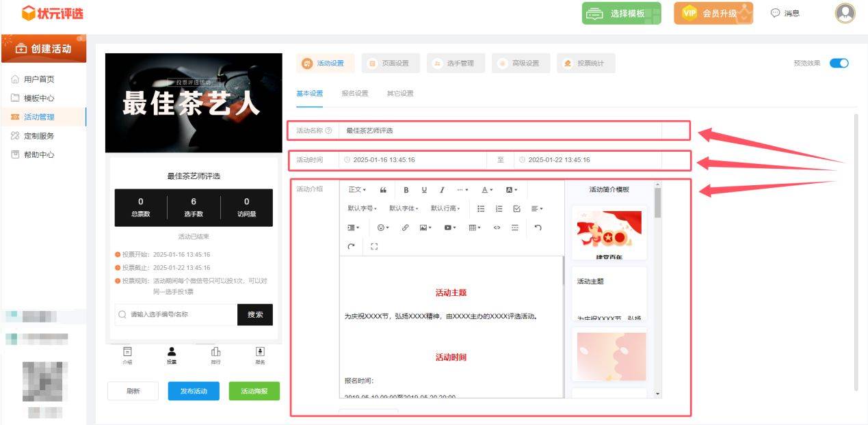Insert a hyperlink via the link icon
Image resolution: width=868 pixels, height=425 pixels.
click(406, 228)
